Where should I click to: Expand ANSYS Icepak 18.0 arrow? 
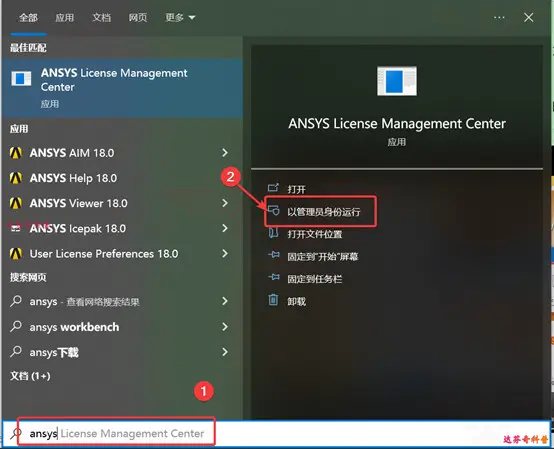pos(225,228)
